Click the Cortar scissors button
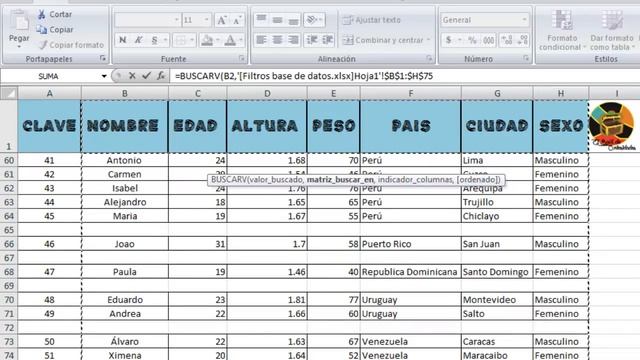This screenshot has height=360, width=640. pyautogui.click(x=55, y=14)
